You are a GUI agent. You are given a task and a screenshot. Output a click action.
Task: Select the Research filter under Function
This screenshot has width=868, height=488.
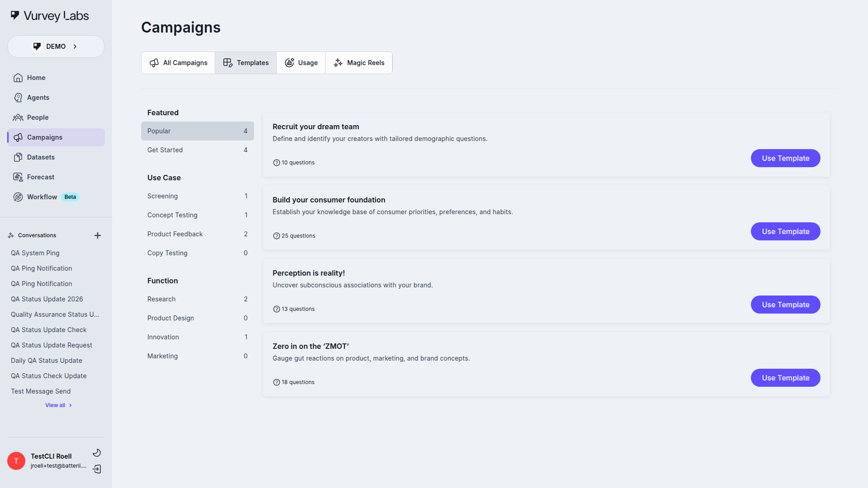click(x=198, y=299)
